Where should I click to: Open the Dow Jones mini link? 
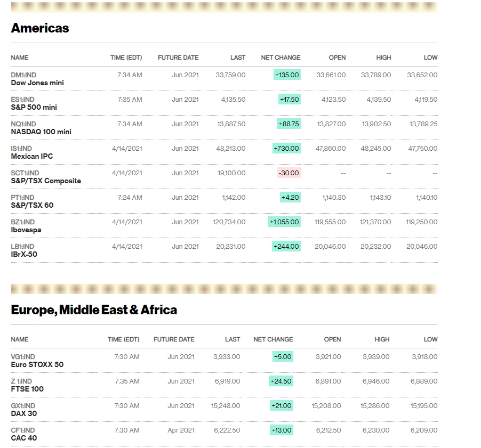(37, 83)
